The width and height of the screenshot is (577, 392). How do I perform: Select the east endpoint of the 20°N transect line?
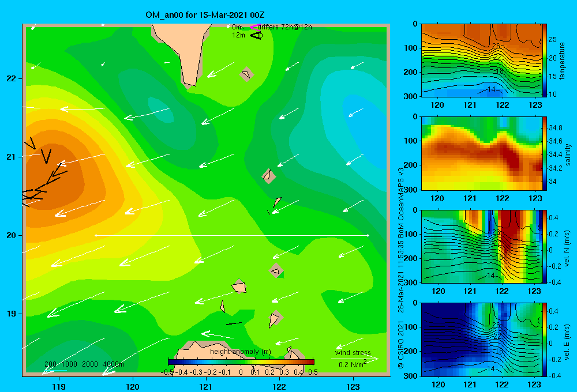pos(368,235)
